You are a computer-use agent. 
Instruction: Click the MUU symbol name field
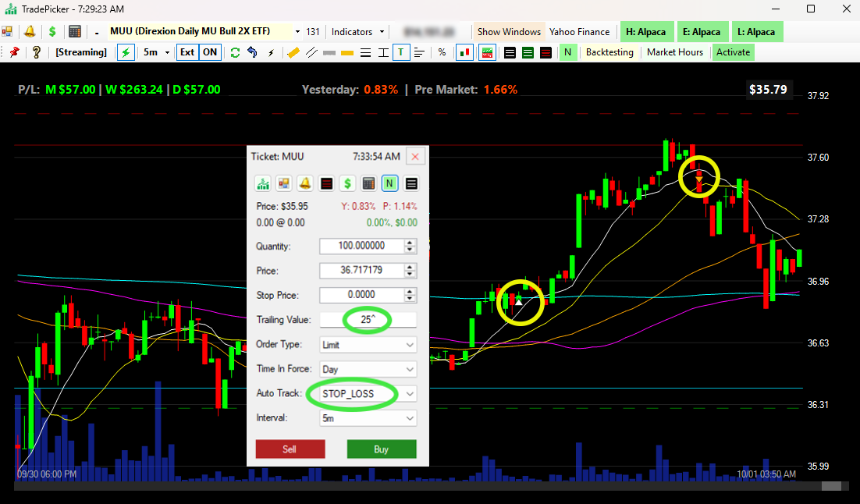(200, 31)
